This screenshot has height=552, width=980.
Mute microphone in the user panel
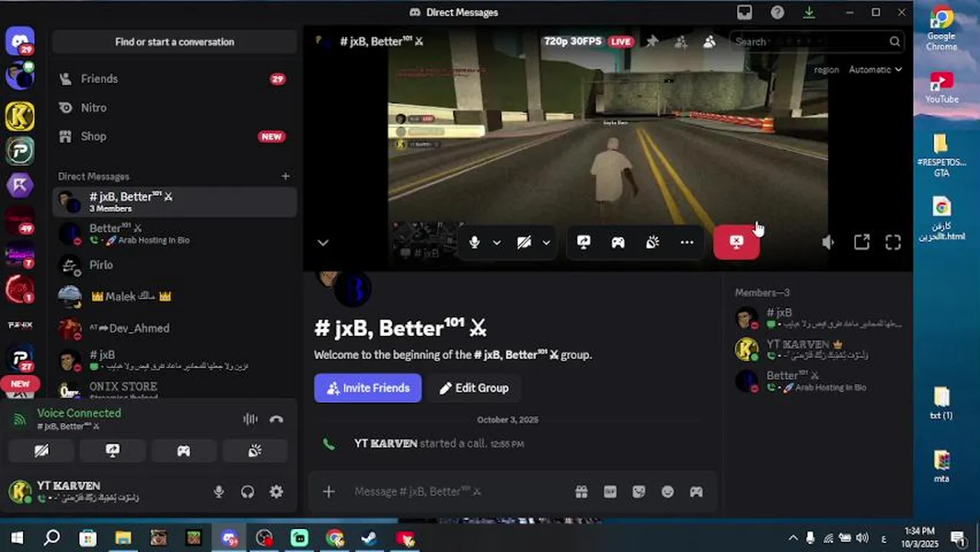(x=219, y=492)
